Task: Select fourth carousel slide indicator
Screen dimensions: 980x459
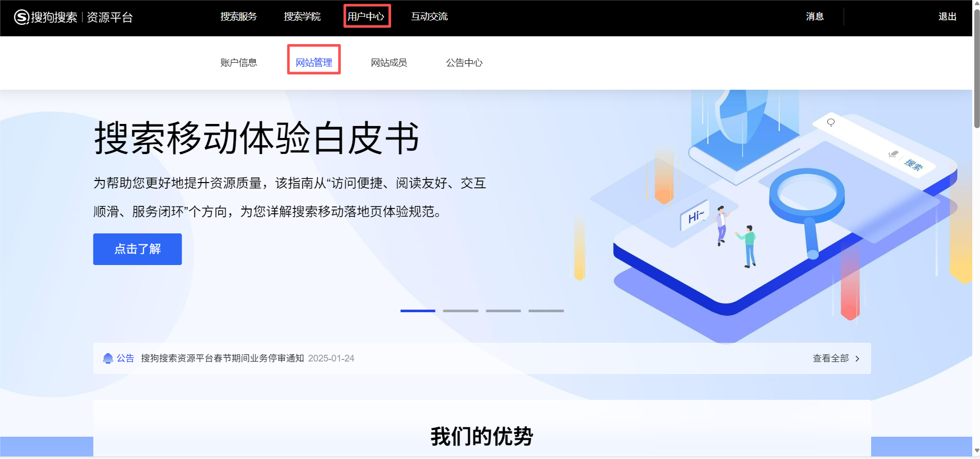Action: [546, 311]
